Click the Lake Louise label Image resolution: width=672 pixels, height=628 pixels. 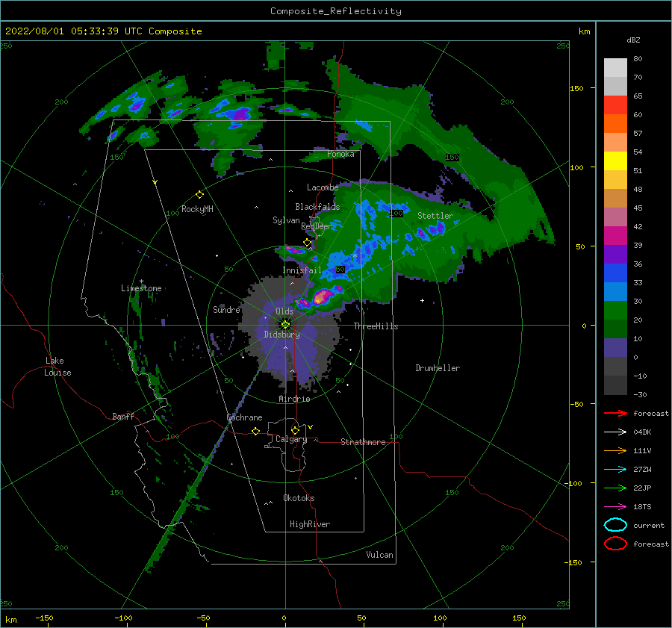coord(57,367)
